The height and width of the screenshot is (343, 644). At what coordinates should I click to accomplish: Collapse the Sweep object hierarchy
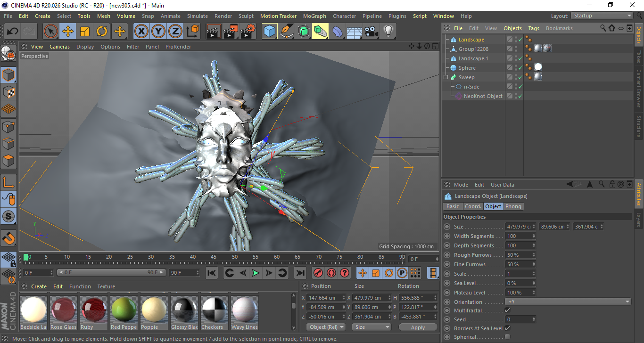click(447, 77)
